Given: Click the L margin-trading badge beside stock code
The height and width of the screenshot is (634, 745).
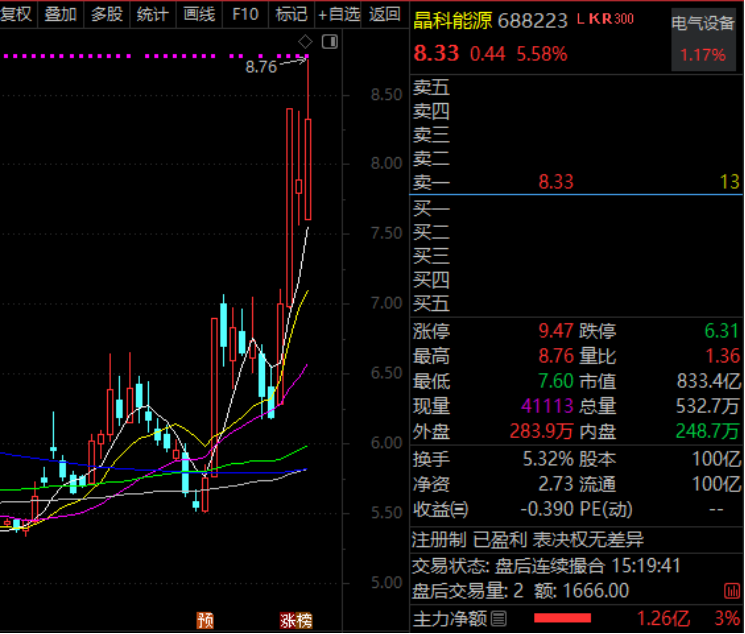Looking at the screenshot, I should pos(580,20).
